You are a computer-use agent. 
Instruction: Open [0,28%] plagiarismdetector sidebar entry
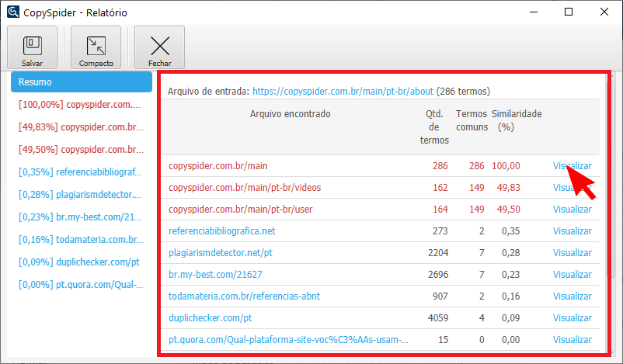80,195
